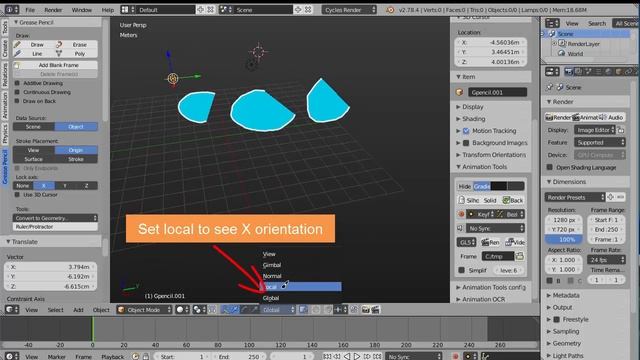640x360 pixels.
Task: Click the OpenGL render image camera icon
Action: (365, 310)
